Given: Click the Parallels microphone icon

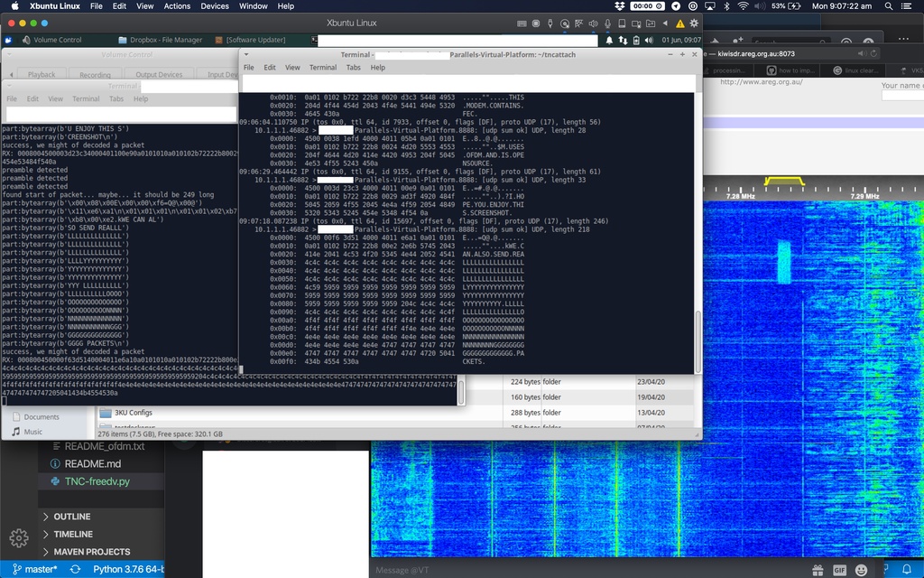Looking at the screenshot, I should pos(607,23).
